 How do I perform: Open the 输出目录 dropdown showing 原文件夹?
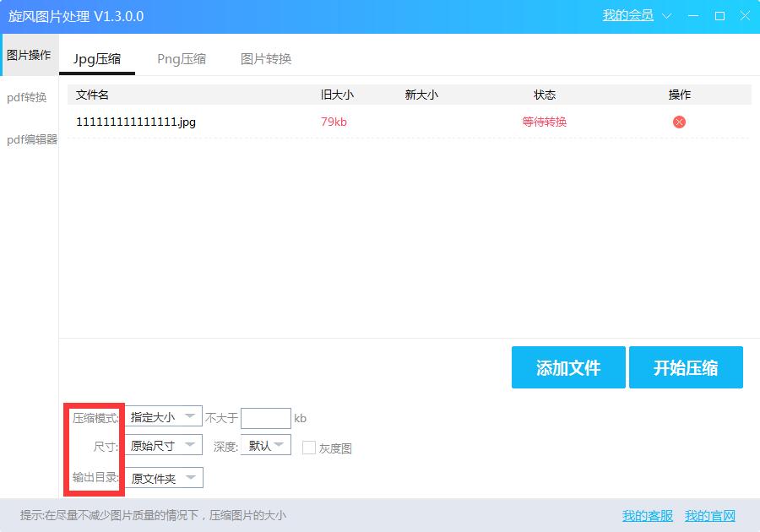163,477
